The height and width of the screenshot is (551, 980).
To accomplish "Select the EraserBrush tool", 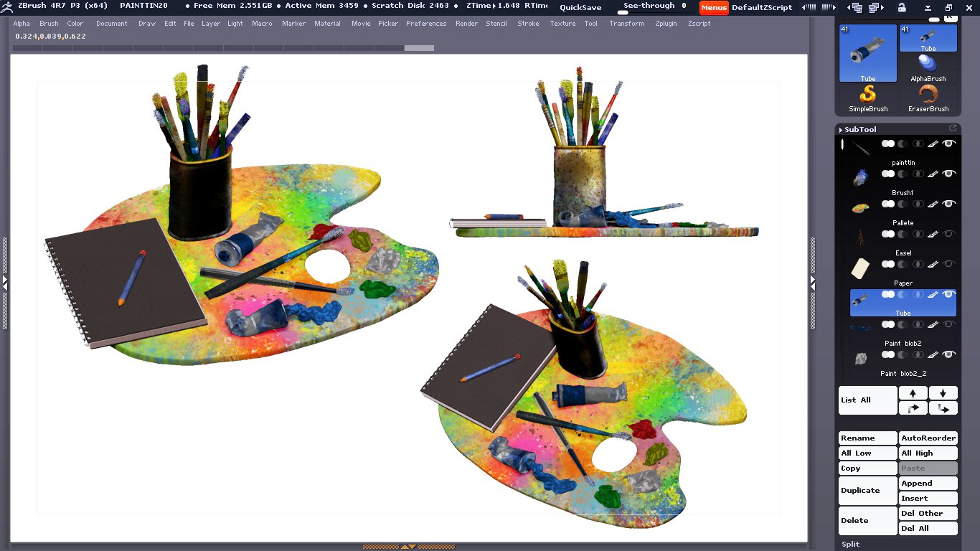I will (x=928, y=98).
